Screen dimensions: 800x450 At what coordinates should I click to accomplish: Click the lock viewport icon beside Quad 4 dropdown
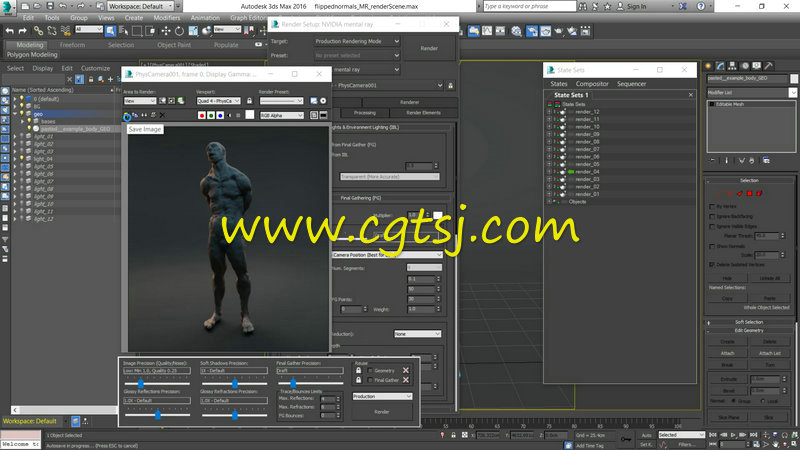pos(249,101)
